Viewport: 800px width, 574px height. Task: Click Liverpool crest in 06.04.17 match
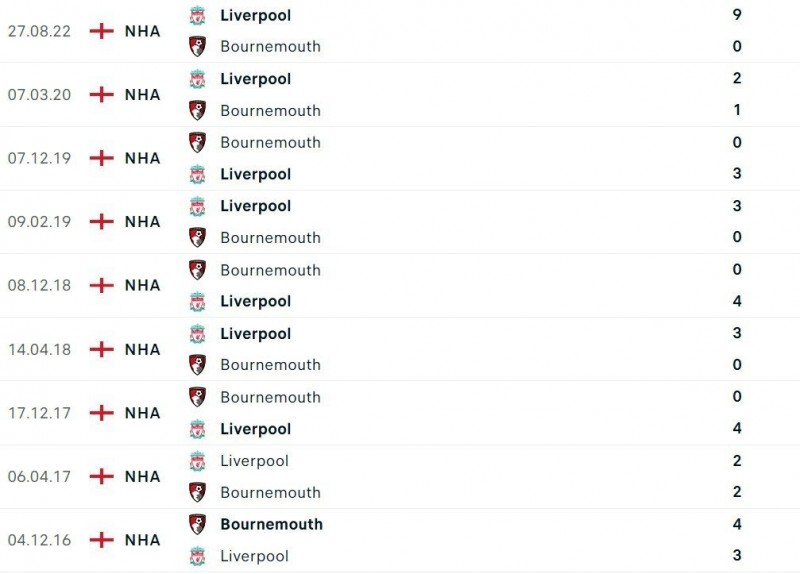(197, 461)
